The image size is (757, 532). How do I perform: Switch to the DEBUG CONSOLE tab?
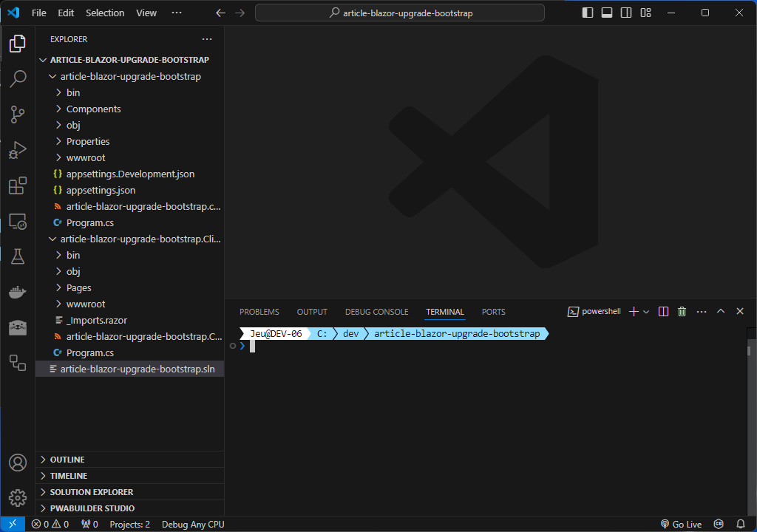[376, 312]
